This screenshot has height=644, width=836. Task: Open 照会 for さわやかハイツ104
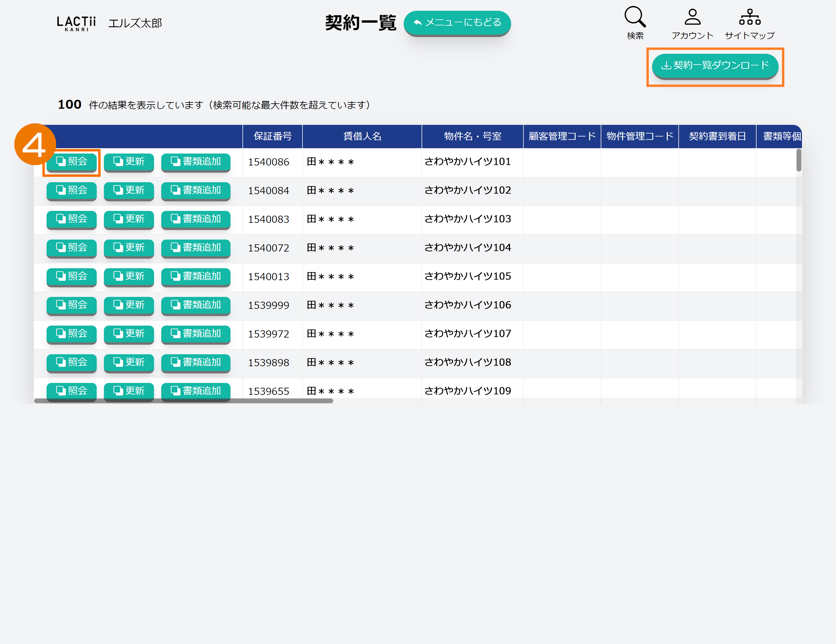(72, 248)
